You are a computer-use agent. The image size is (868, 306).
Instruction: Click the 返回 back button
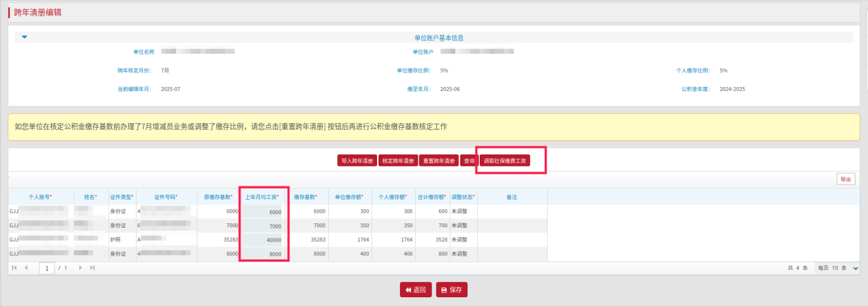pyautogui.click(x=416, y=290)
